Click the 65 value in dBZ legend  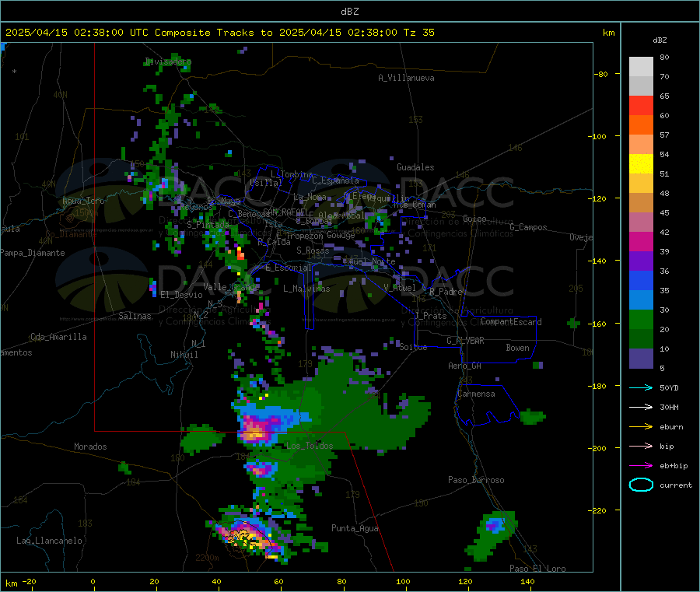(664, 96)
